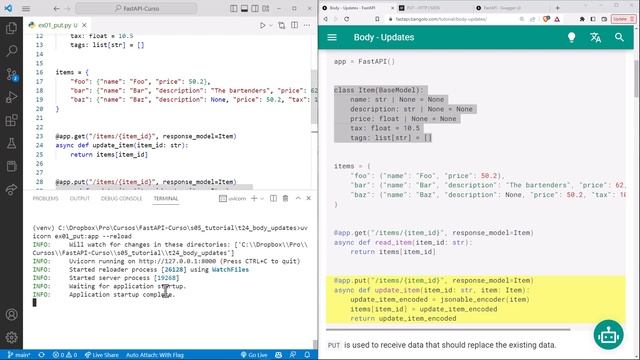Click http://127.0.0.1:8000 in terminal output
Screen dimensions: 640x360
[x=177, y=261]
